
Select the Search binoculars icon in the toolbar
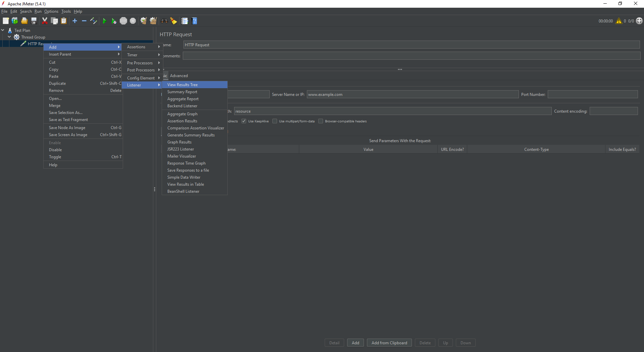164,21
